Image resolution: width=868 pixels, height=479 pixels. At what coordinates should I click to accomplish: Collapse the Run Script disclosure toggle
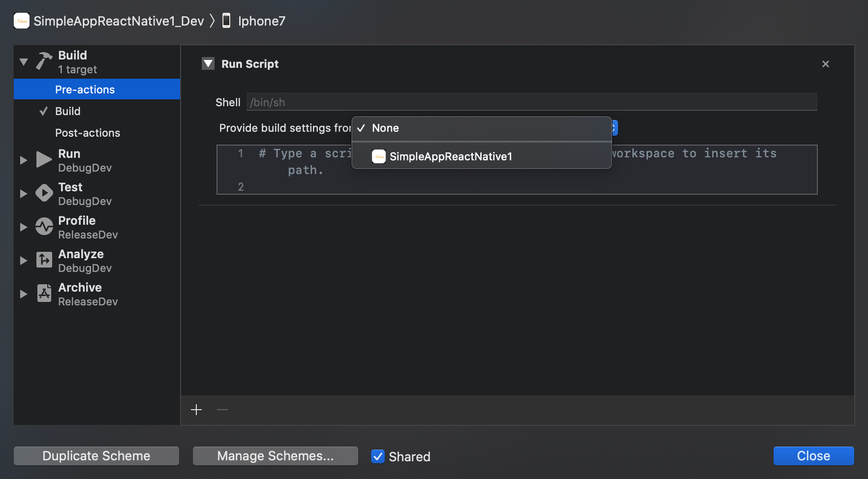pyautogui.click(x=208, y=64)
